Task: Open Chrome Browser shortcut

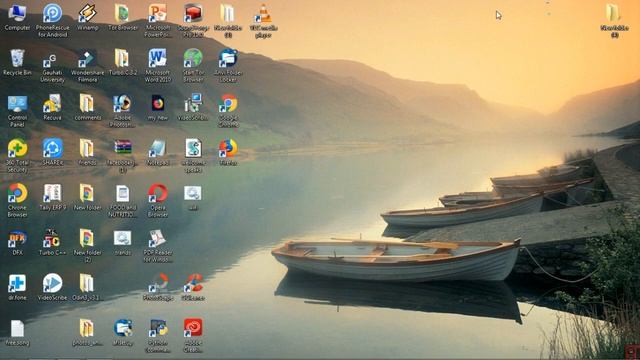Action: point(17,200)
